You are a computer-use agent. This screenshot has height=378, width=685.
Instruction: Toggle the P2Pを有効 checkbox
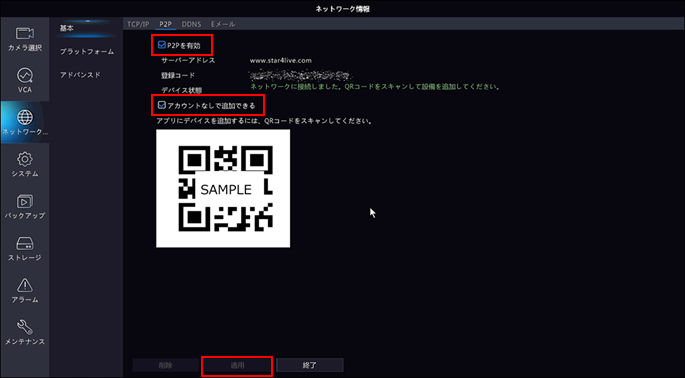point(162,45)
